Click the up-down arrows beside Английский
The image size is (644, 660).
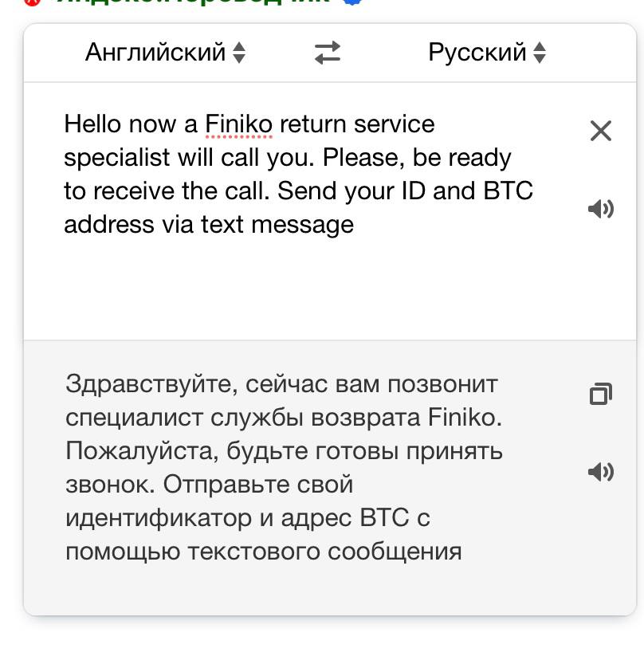(239, 53)
